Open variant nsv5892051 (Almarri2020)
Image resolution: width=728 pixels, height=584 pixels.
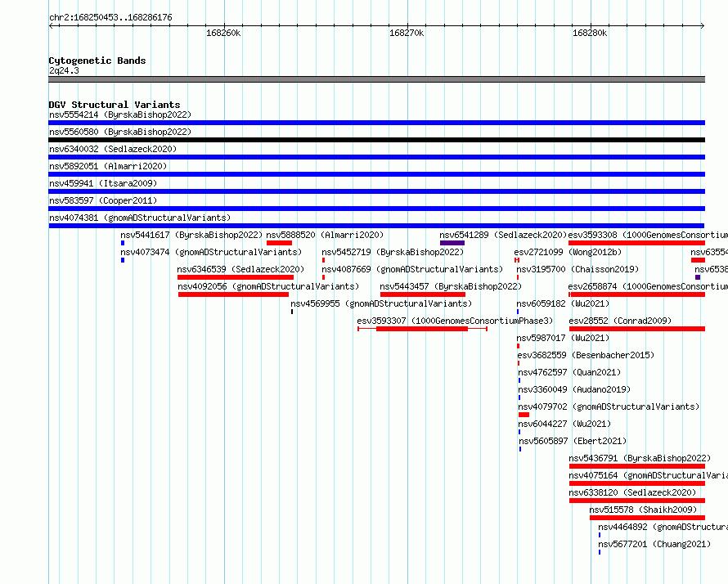pyautogui.click(x=108, y=166)
